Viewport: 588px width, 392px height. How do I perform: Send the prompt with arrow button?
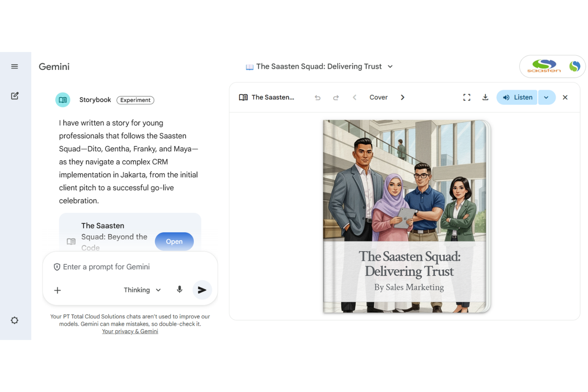click(x=202, y=290)
